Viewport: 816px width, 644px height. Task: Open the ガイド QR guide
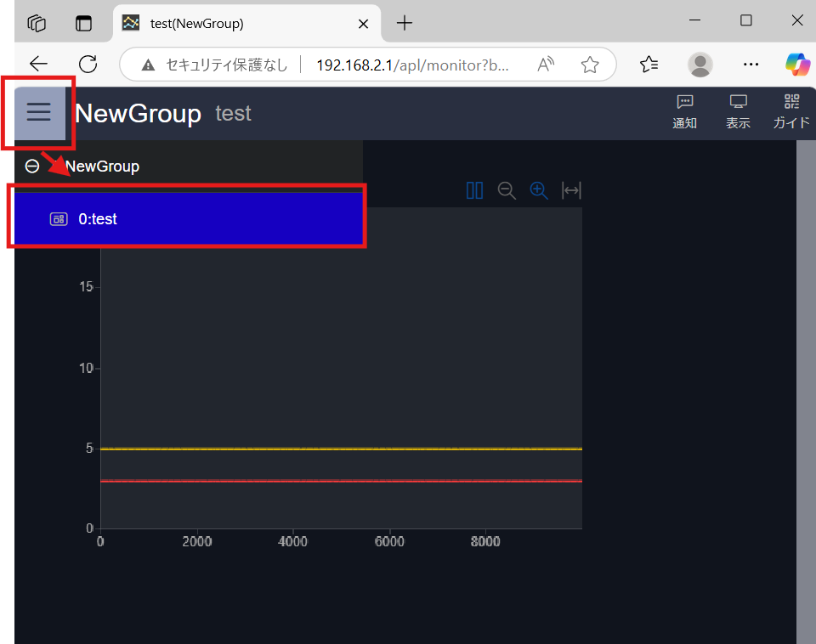point(791,112)
